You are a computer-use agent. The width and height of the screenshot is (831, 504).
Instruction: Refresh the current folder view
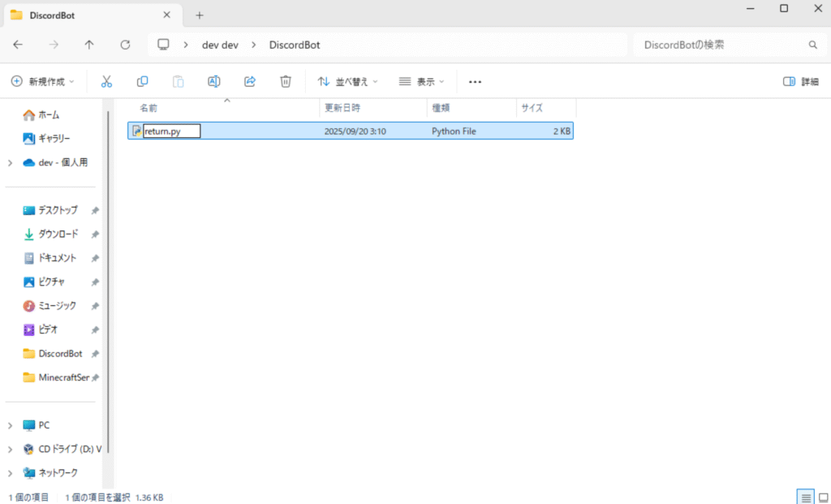(125, 45)
